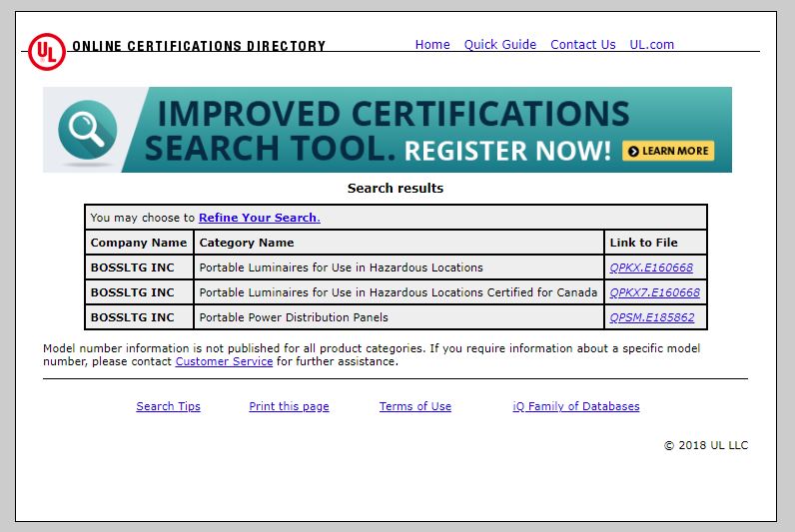The height and width of the screenshot is (532, 795).
Task: Click the Improved Certifications Search Tool banner text
Action: (388, 130)
